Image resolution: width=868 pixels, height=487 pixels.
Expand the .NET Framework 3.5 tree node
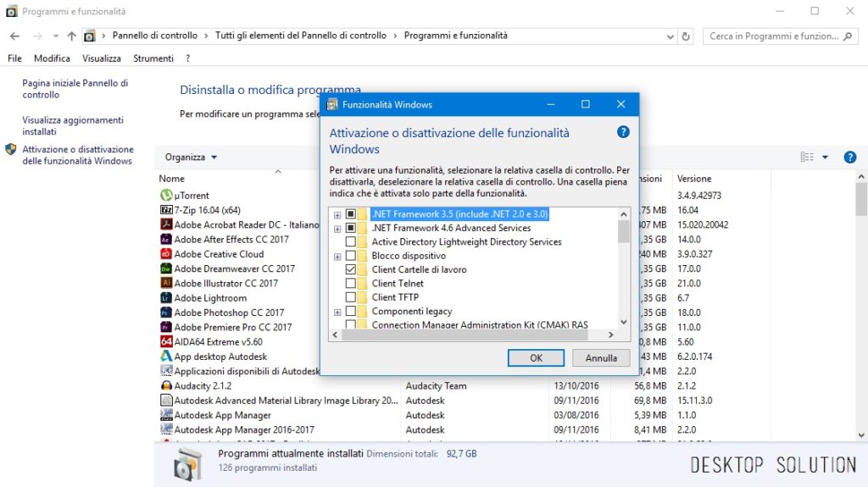pyautogui.click(x=337, y=215)
